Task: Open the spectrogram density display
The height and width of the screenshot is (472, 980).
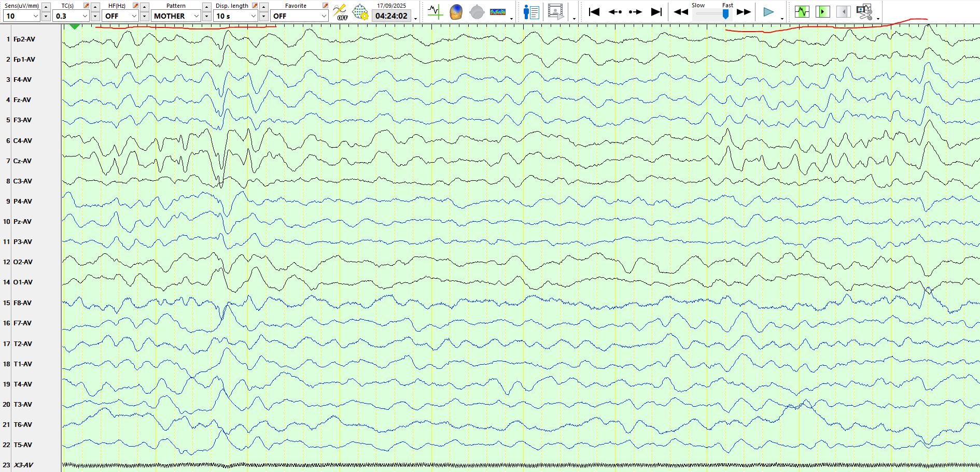Action: (498, 11)
